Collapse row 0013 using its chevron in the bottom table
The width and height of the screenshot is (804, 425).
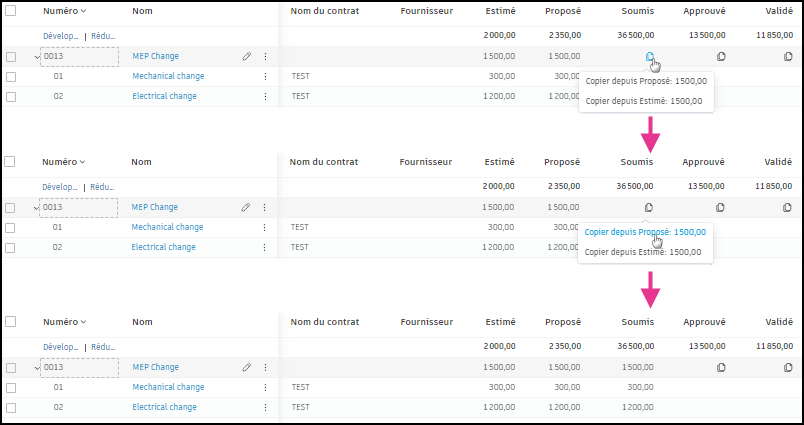tap(37, 368)
